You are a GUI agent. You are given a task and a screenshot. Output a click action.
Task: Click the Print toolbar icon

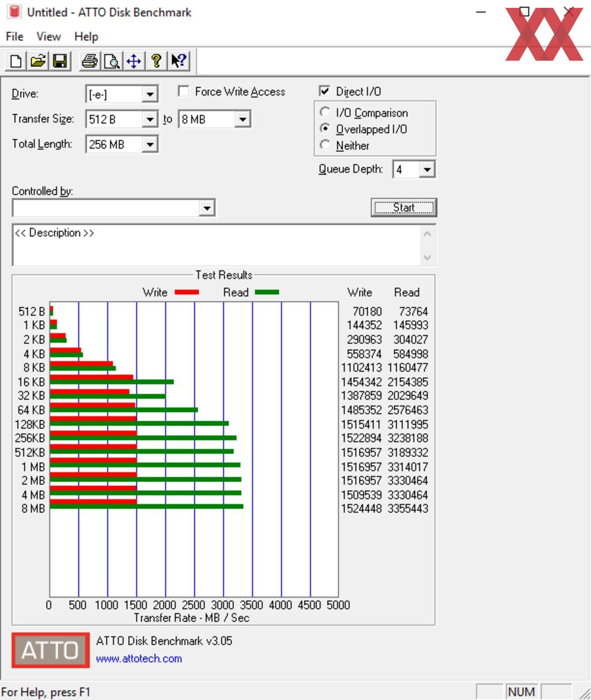[90, 61]
